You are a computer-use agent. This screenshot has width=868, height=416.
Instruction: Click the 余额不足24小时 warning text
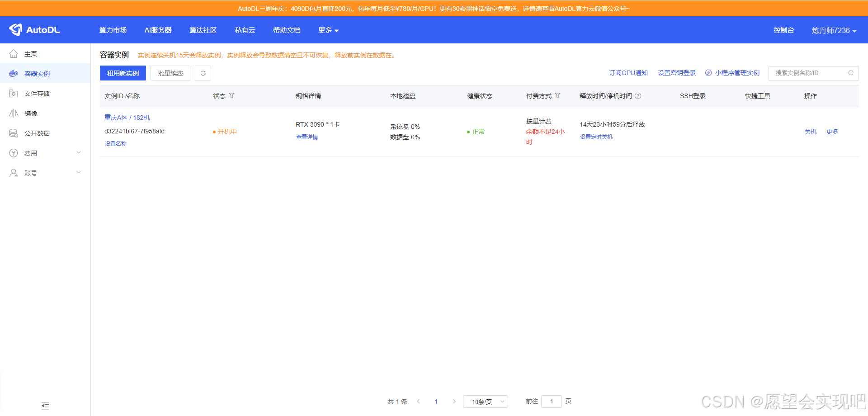pyautogui.click(x=545, y=137)
